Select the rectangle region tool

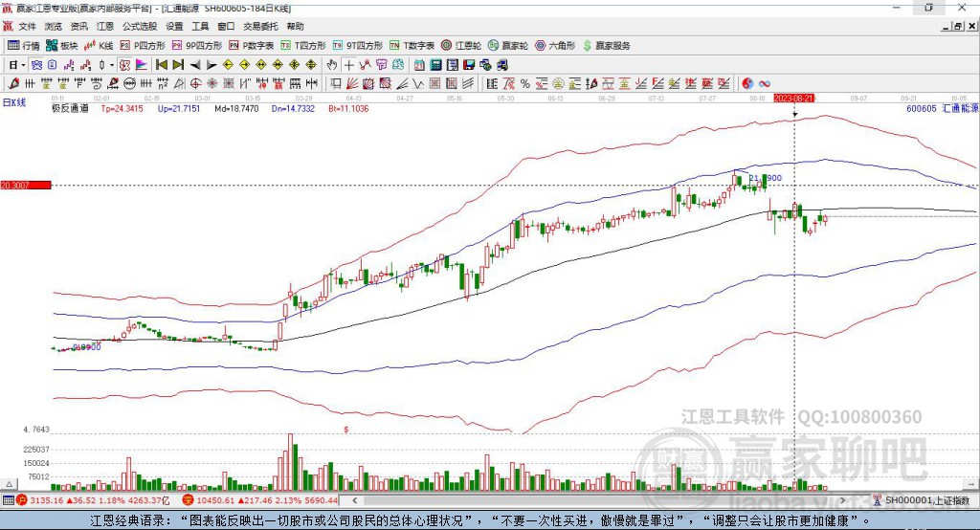(x=336, y=83)
